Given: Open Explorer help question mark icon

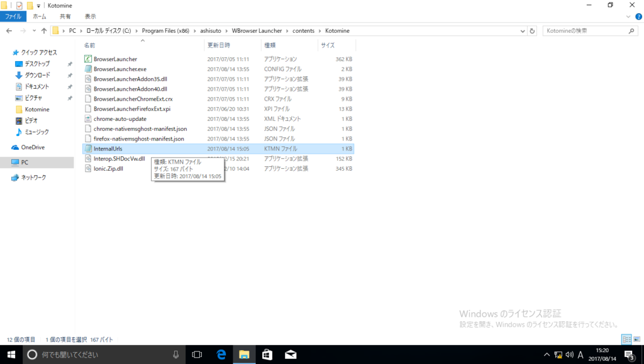Looking at the screenshot, I should [638, 17].
